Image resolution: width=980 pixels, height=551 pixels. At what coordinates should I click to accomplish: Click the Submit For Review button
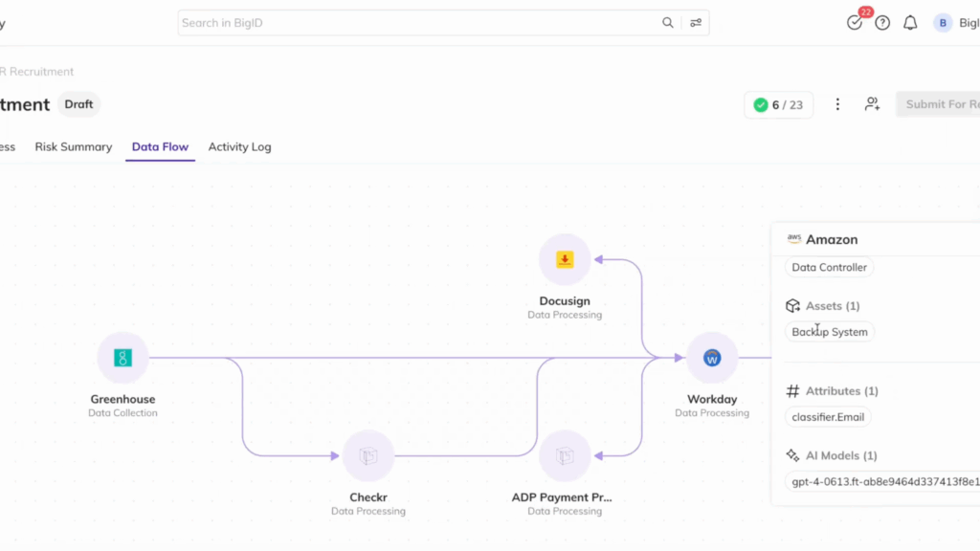[x=938, y=104]
